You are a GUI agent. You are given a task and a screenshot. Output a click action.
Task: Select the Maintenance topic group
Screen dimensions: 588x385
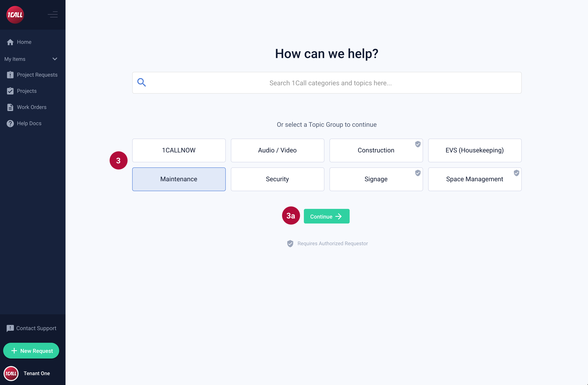point(179,179)
